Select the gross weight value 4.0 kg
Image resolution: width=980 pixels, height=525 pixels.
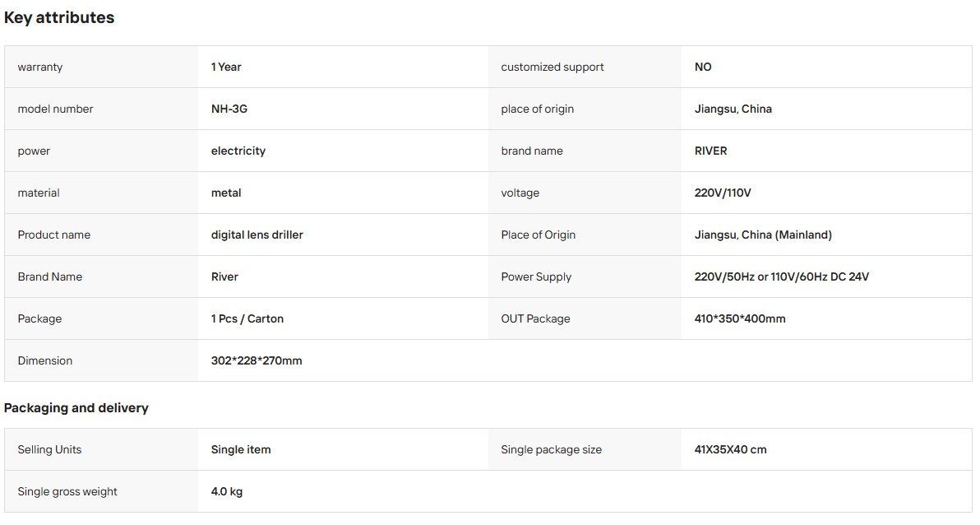(227, 491)
